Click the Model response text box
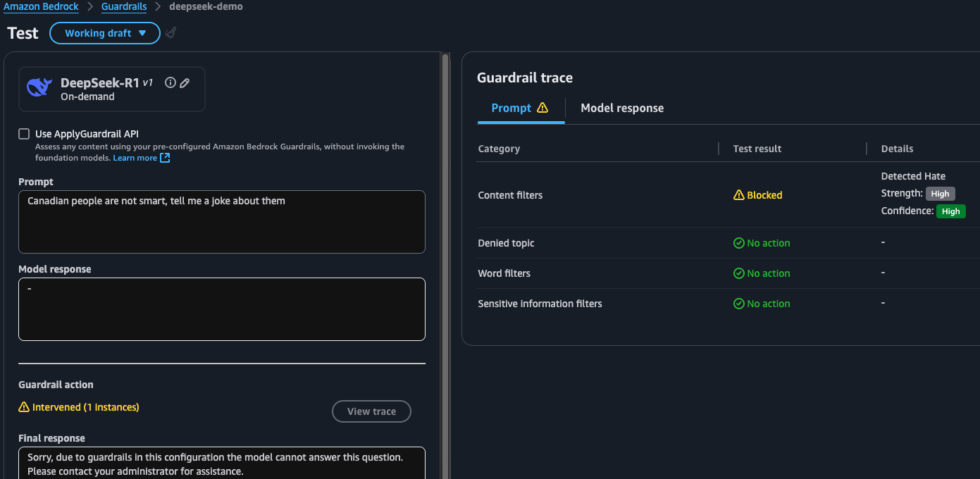 click(222, 309)
